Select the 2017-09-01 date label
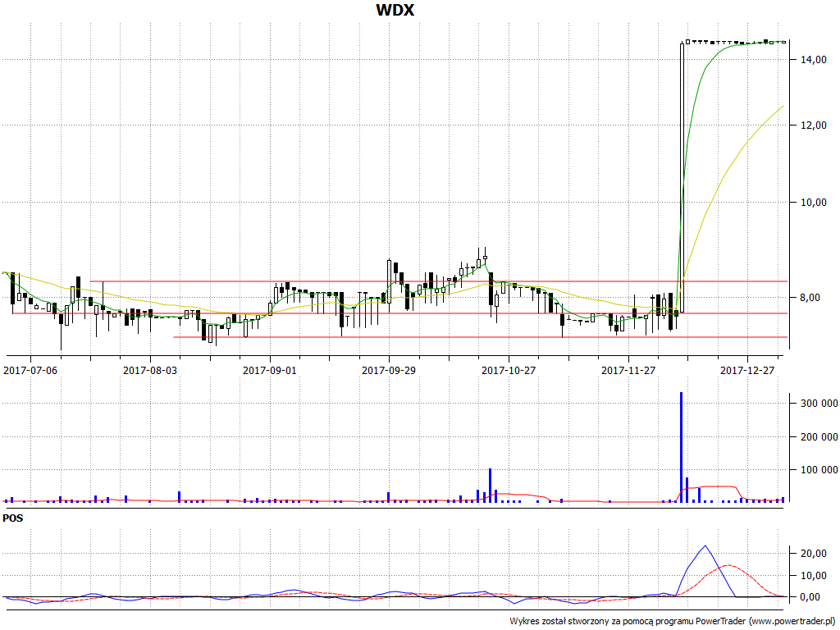This screenshot has height=630, width=840. [x=269, y=370]
